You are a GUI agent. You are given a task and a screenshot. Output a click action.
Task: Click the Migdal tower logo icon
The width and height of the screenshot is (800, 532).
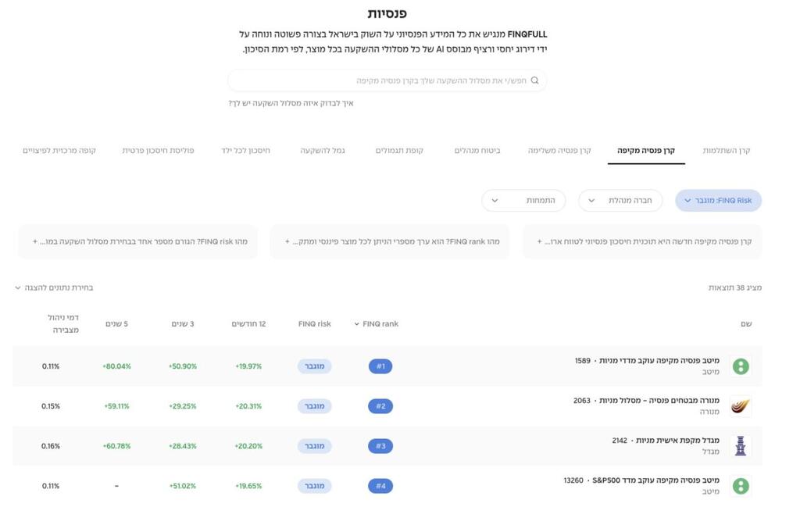(x=741, y=446)
